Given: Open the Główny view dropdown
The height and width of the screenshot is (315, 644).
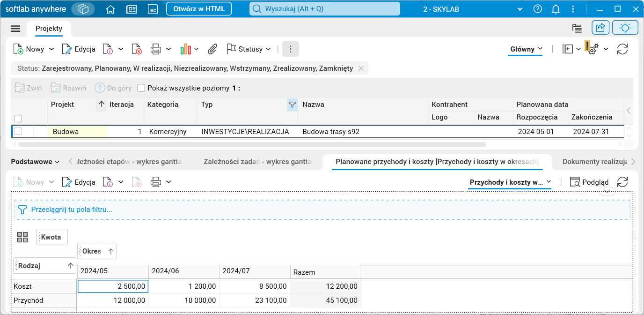Looking at the screenshot, I should coord(526,49).
